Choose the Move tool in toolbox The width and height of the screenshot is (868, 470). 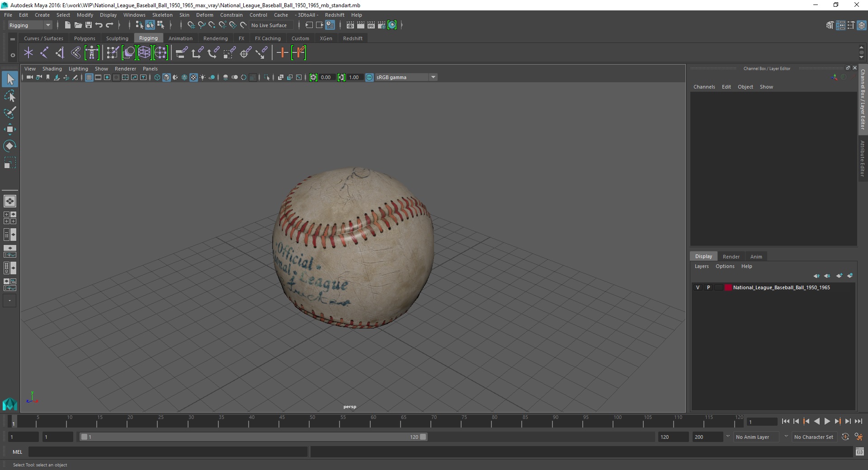(10, 129)
